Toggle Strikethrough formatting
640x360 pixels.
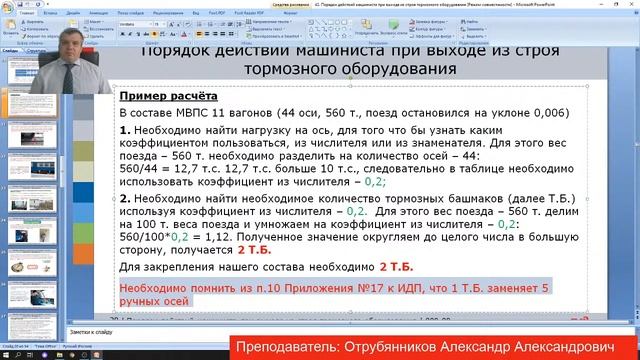(146, 34)
